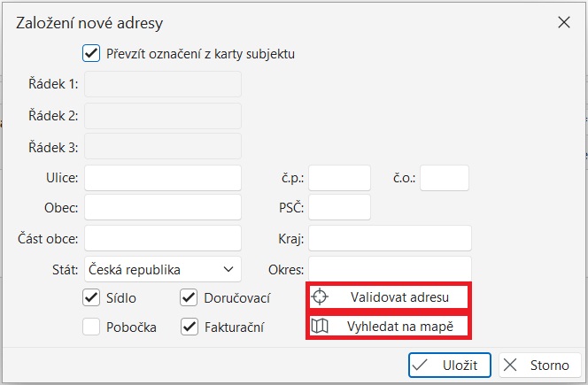The image size is (588, 385).
Task: Focus the PSČ field
Action: click(339, 208)
